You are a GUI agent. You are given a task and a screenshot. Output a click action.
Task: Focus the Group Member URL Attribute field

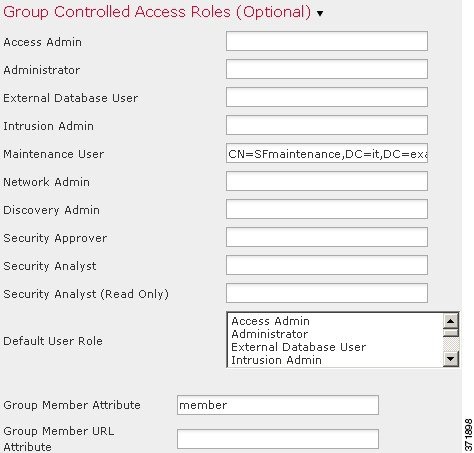(278, 439)
